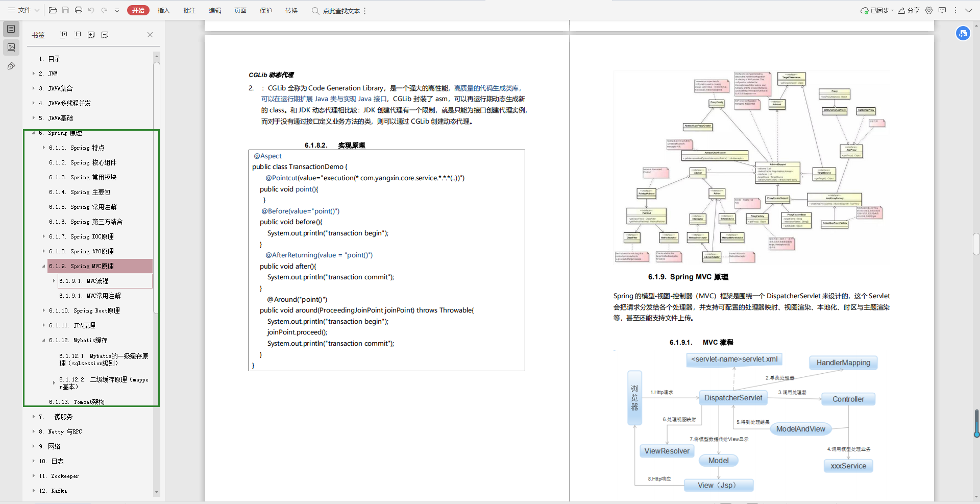This screenshot has height=504, width=980.
Task: Click the vertical dots next to search
Action: tap(364, 11)
